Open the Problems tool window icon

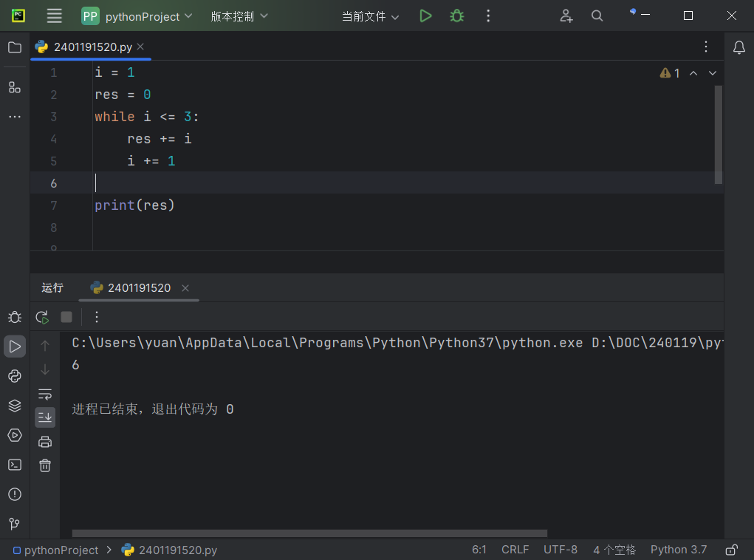(x=15, y=494)
